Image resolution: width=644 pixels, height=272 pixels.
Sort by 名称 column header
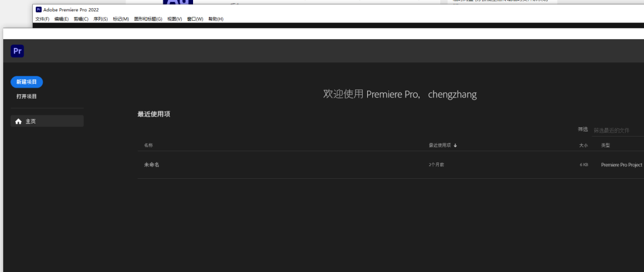[148, 145]
